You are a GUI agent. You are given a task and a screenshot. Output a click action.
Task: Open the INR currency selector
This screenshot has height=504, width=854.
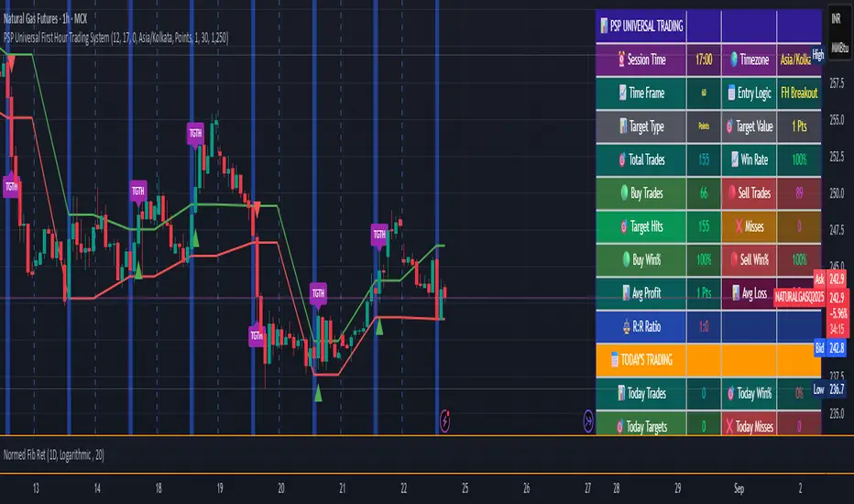[x=836, y=19]
